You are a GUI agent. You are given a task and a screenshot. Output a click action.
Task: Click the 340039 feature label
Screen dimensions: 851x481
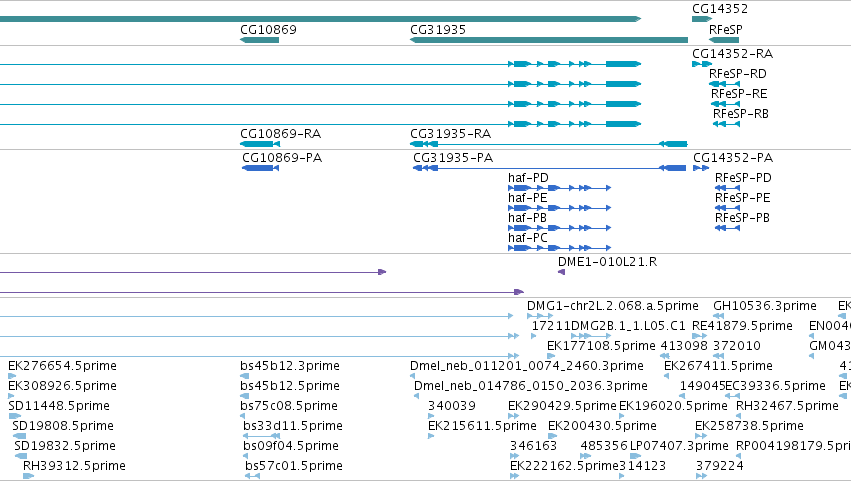coord(452,406)
